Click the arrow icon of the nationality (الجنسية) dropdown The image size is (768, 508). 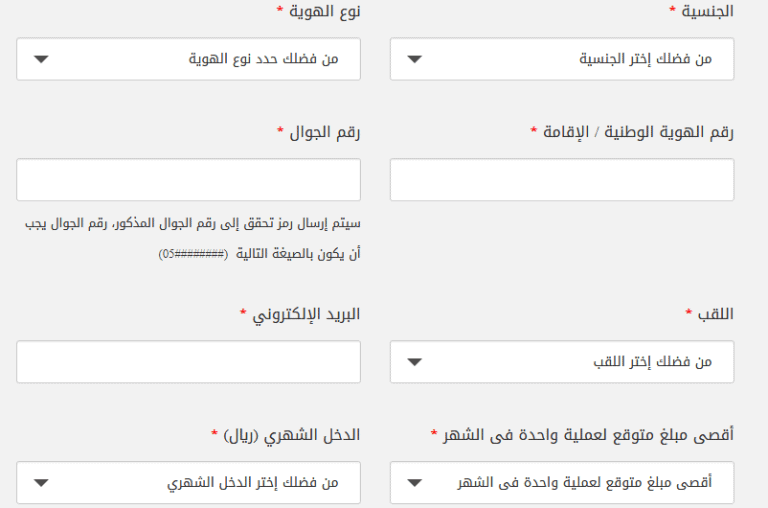point(414,59)
